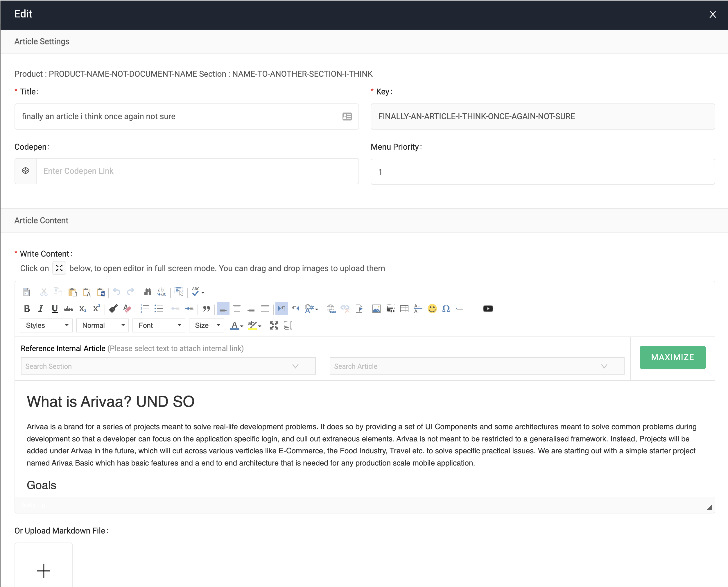Open the spell check ABC dropdown
The image size is (728, 587).
(x=198, y=291)
